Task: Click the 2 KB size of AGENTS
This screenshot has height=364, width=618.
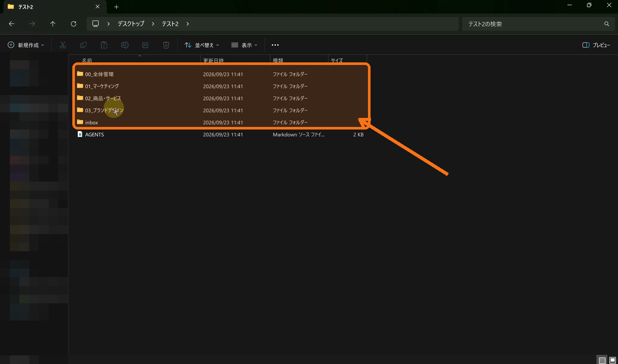Action: tap(358, 134)
